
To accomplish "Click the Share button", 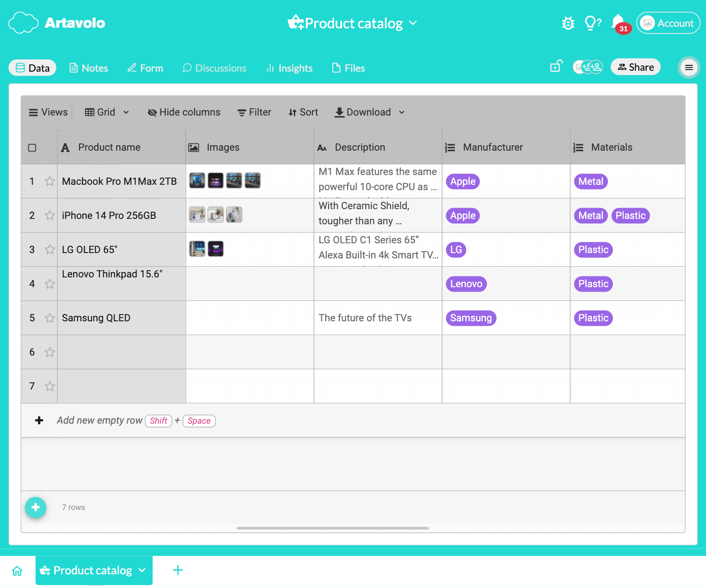I will [636, 67].
